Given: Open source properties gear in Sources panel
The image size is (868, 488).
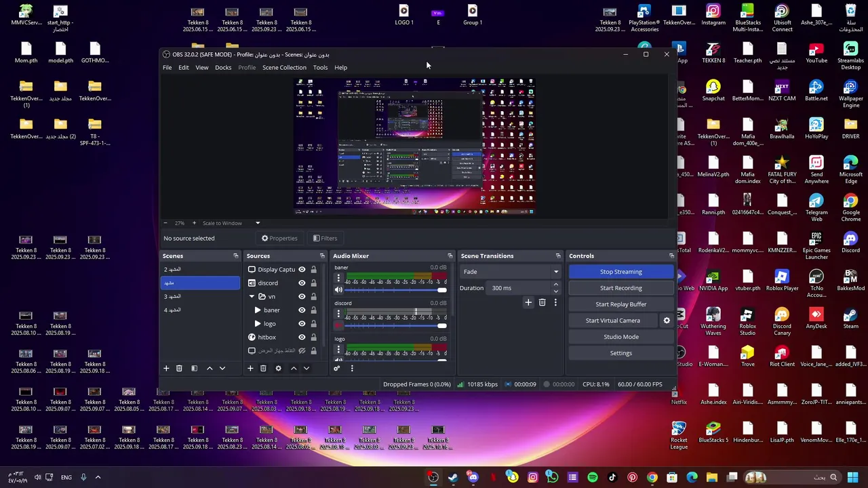Looking at the screenshot, I should coord(278,368).
